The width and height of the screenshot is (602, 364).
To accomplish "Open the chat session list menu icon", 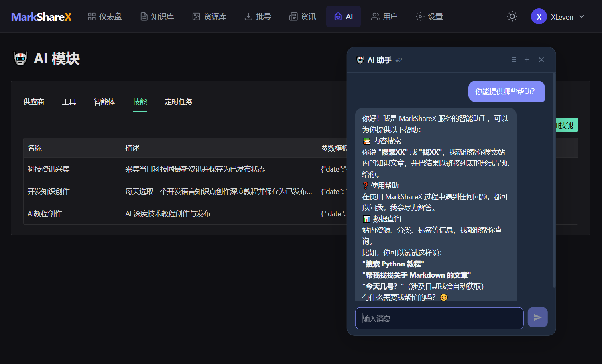I will point(513,60).
